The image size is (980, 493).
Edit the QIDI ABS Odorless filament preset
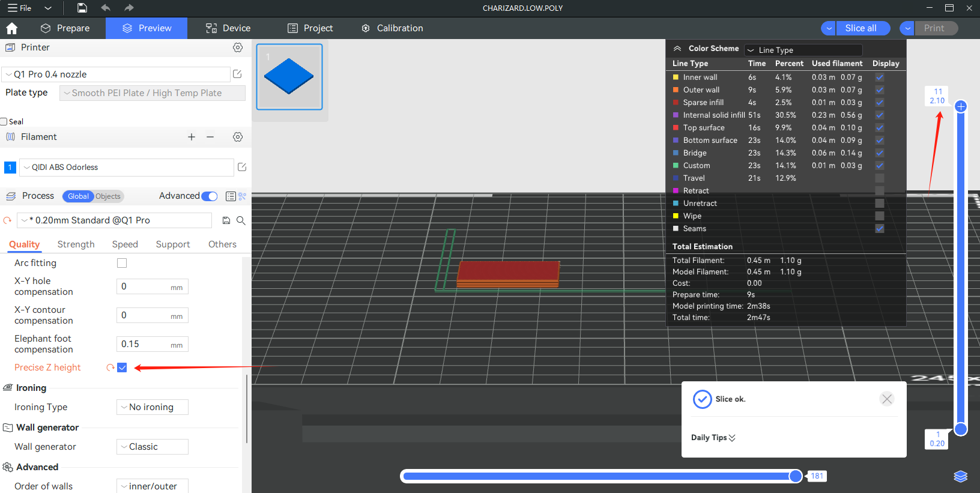pos(242,167)
